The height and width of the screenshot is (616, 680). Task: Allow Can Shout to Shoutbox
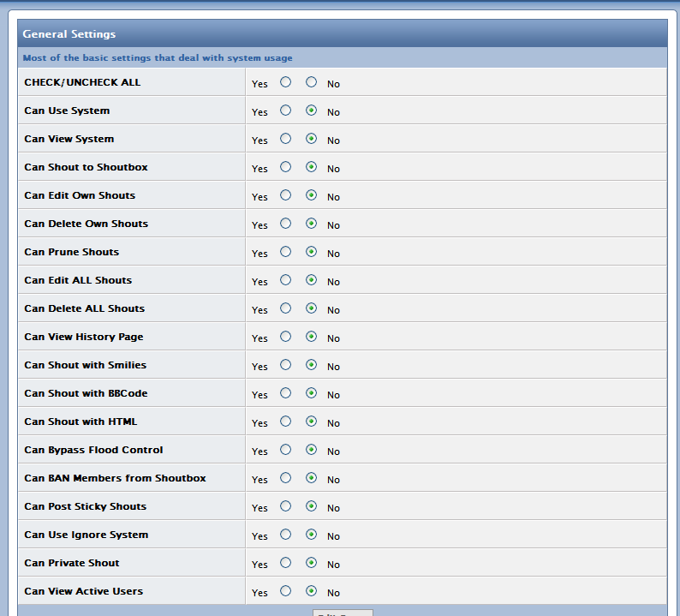tap(285, 167)
